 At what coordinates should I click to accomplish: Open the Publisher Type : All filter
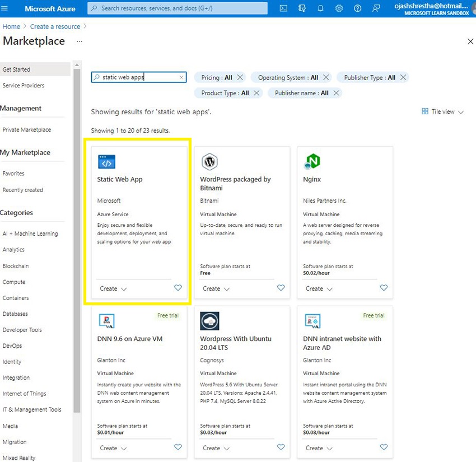tap(370, 78)
